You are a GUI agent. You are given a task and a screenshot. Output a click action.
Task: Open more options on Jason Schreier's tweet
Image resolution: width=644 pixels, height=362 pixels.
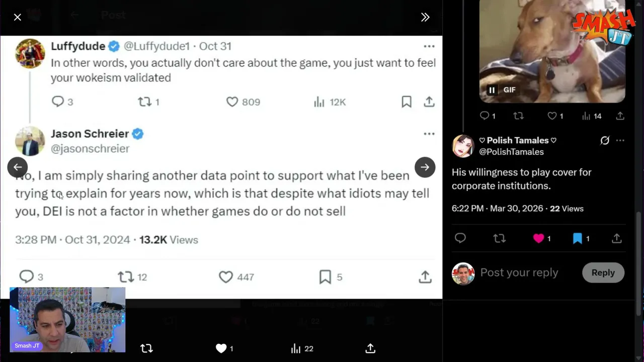tap(429, 134)
